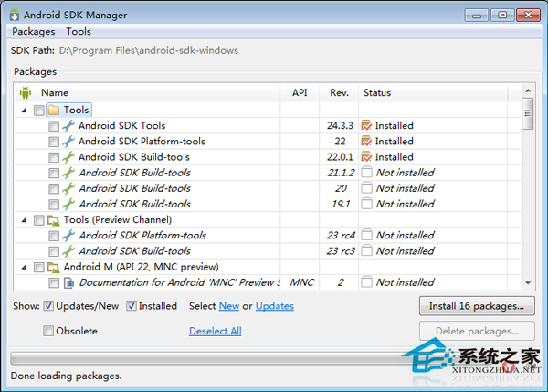Check the Tools group checkbox
The image size is (548, 392).
click(38, 111)
